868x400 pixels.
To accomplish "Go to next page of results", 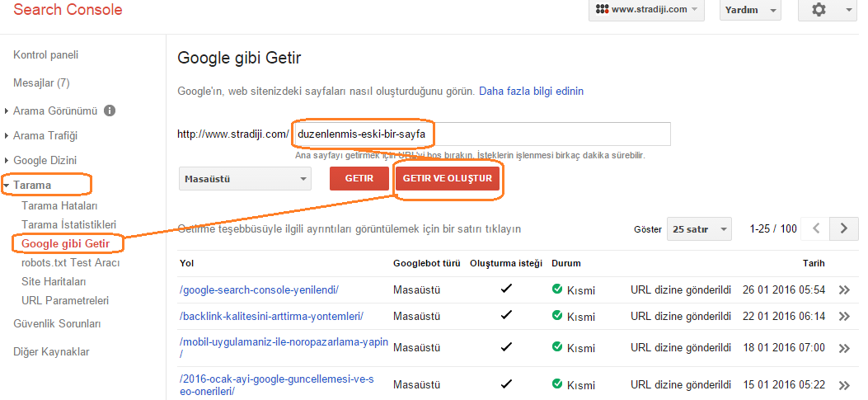I will pyautogui.click(x=843, y=228).
